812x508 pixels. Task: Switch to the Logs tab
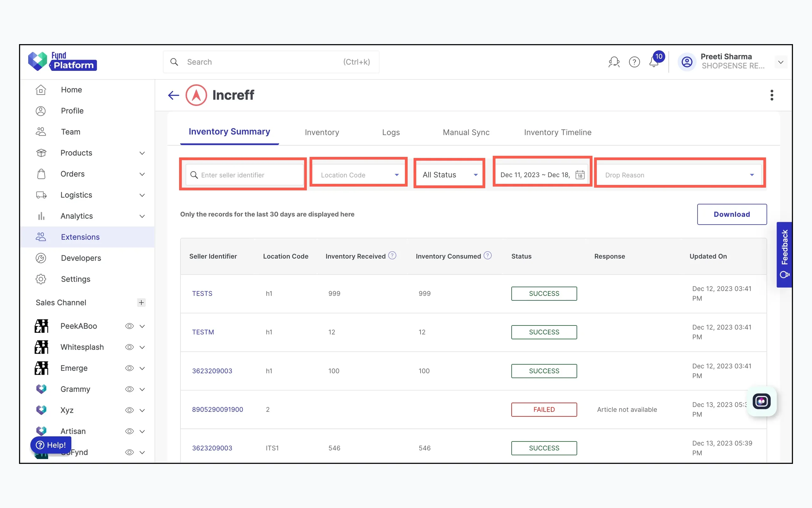(391, 132)
